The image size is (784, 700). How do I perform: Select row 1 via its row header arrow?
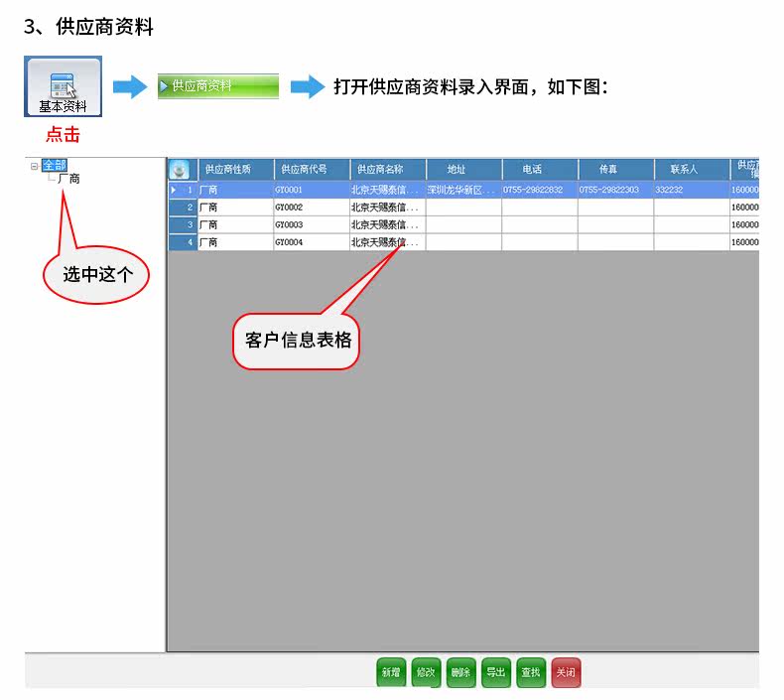click(x=183, y=190)
